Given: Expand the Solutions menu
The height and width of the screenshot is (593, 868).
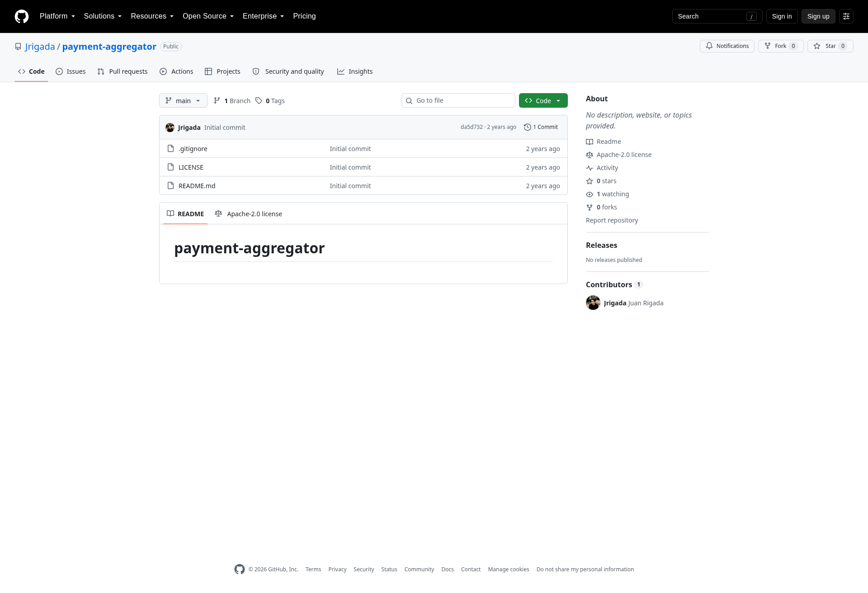Looking at the screenshot, I should click(x=103, y=16).
